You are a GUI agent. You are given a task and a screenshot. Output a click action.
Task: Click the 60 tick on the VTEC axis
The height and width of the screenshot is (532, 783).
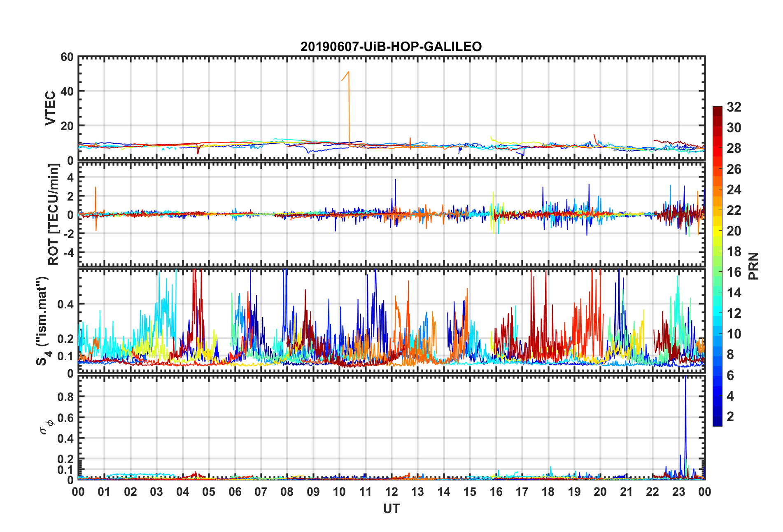pos(67,57)
